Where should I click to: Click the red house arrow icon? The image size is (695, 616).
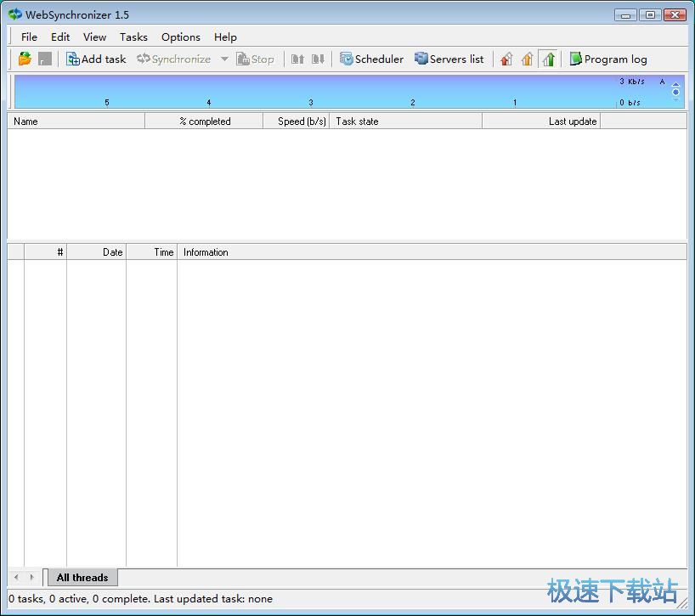tap(506, 59)
